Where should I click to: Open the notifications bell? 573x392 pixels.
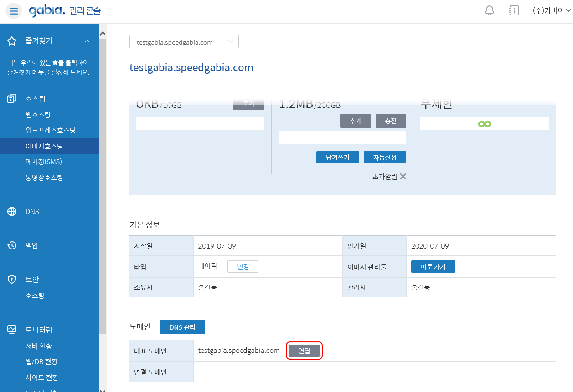(x=490, y=10)
